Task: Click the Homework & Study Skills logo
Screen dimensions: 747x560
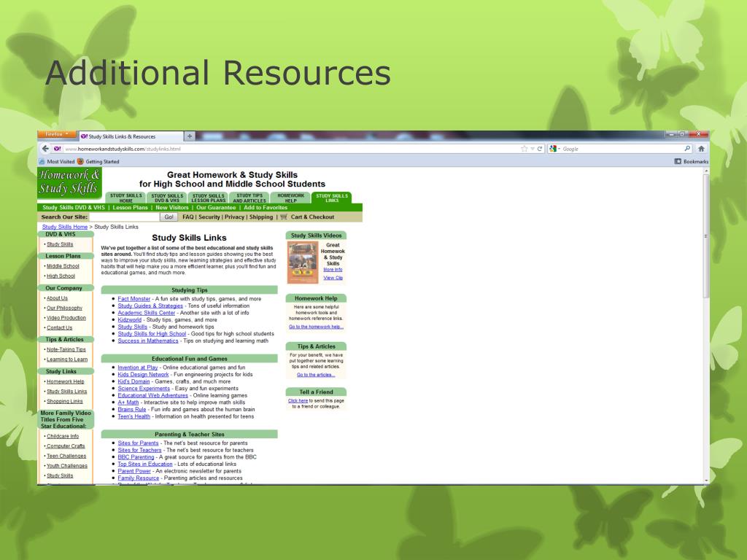Action: [69, 182]
